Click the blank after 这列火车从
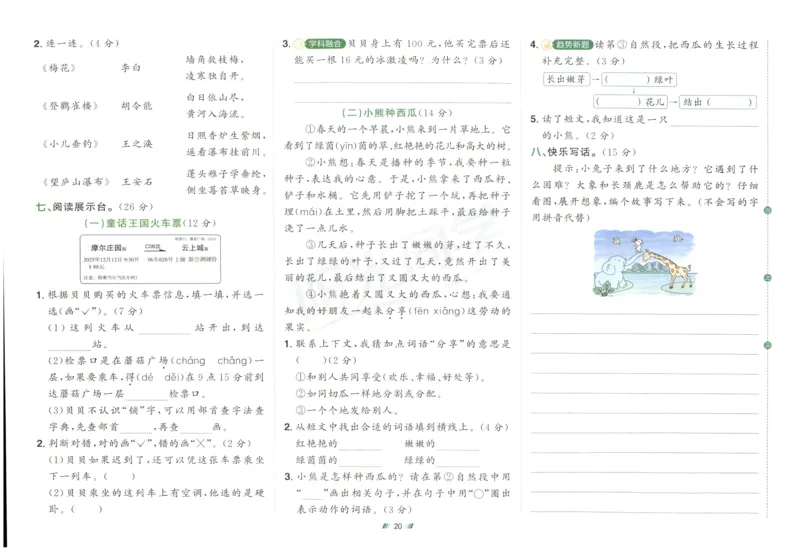Viewport: 800px width, 552px height. point(164,329)
